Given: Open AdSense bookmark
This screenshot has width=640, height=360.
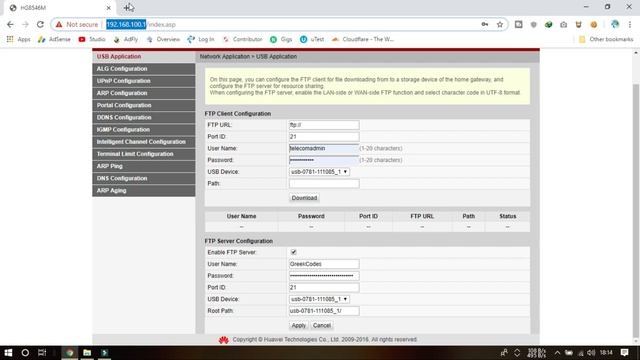Looking at the screenshot, I should coord(54,39).
